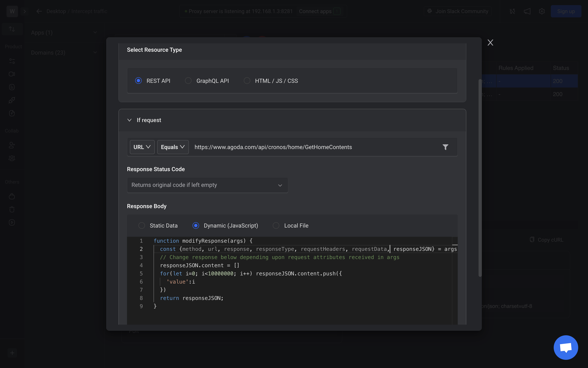Collapse the If request section
This screenshot has height=368, width=588.
pyautogui.click(x=129, y=120)
